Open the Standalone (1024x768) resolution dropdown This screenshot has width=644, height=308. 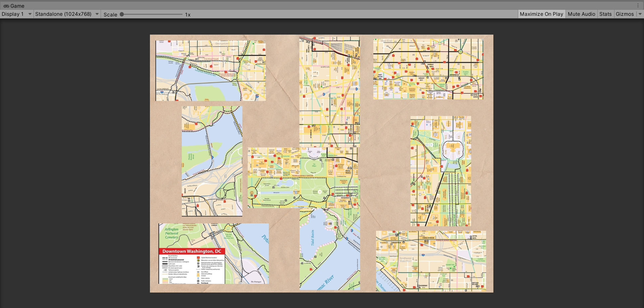67,14
